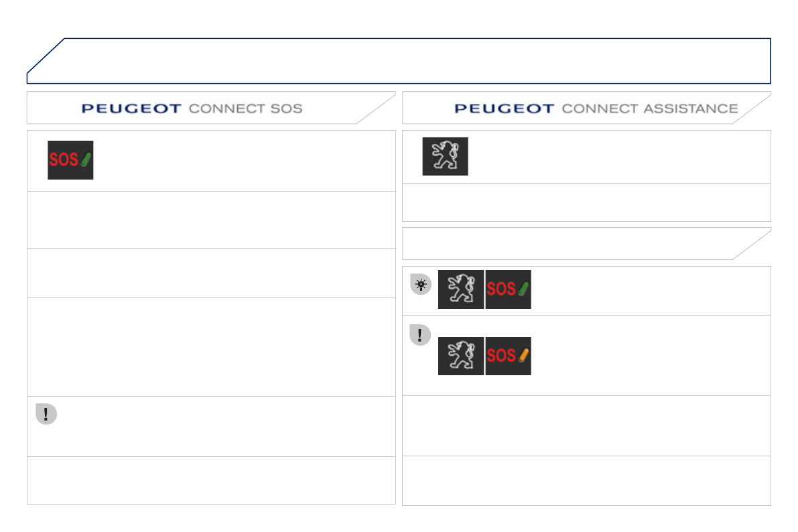Click the bottom empty cell of the left column
The image size is (798, 532).
tap(211, 480)
